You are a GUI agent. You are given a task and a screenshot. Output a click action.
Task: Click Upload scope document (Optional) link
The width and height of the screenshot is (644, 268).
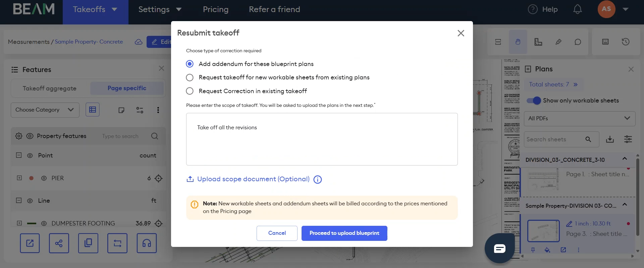[253, 179]
